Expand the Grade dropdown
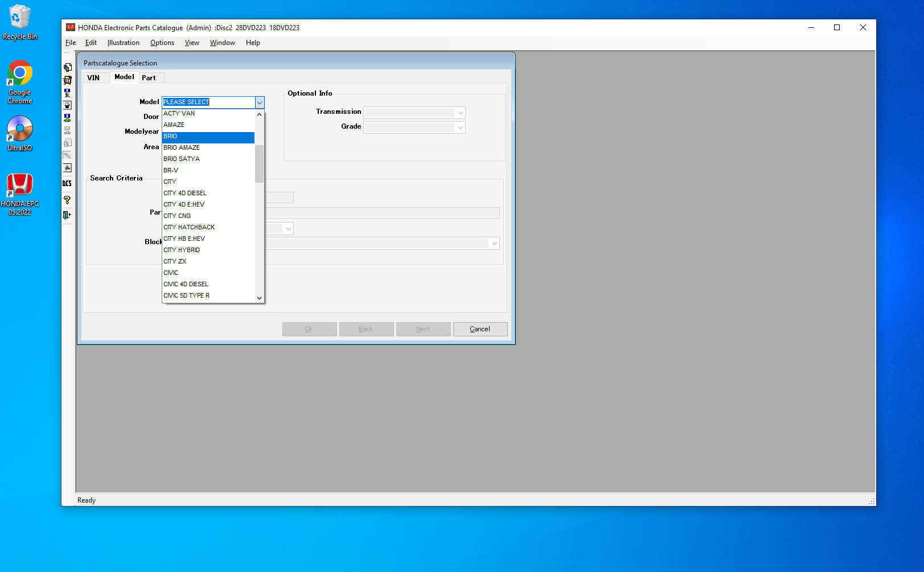 pyautogui.click(x=460, y=127)
